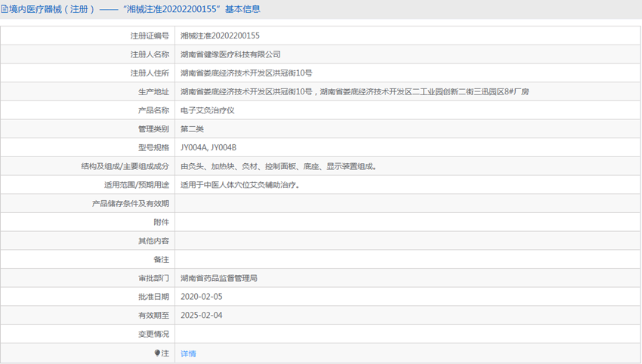The image size is (642, 364).
Task: Select registration number value 湘械注准20202200155 in table
Action: (x=220, y=35)
